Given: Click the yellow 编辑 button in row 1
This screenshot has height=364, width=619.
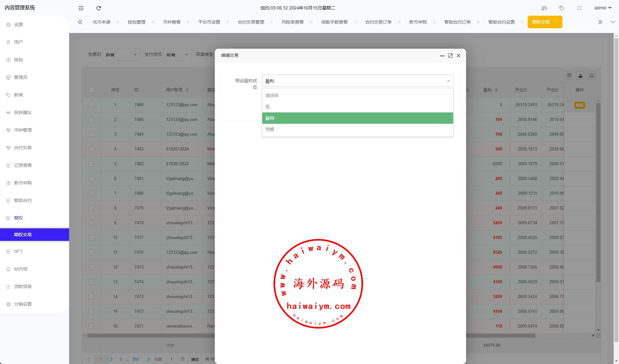Looking at the screenshot, I should [x=579, y=105].
